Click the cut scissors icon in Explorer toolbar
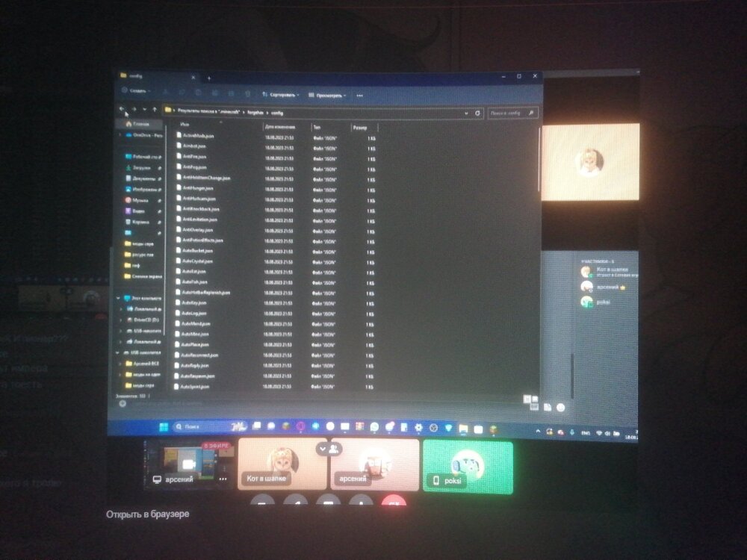The width and height of the screenshot is (747, 560). [x=165, y=92]
